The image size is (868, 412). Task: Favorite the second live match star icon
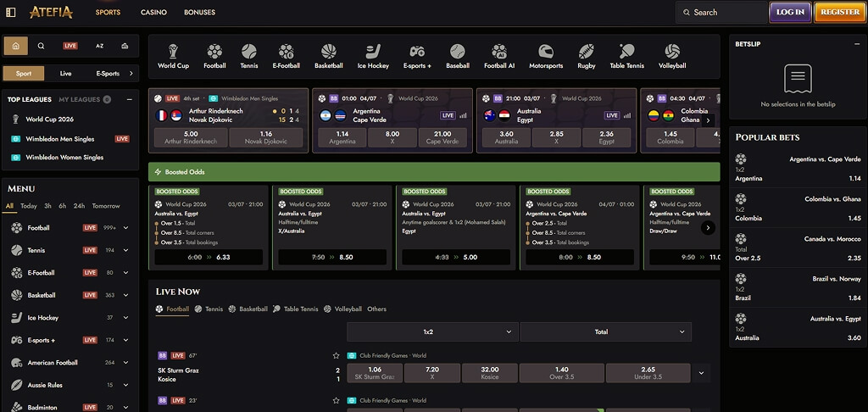pos(336,400)
